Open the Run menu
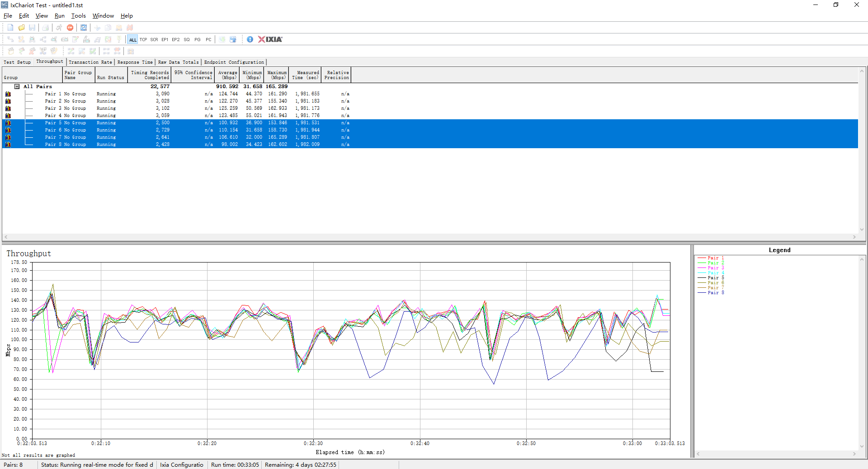Screen dimensions: 868x469 [x=60, y=16]
